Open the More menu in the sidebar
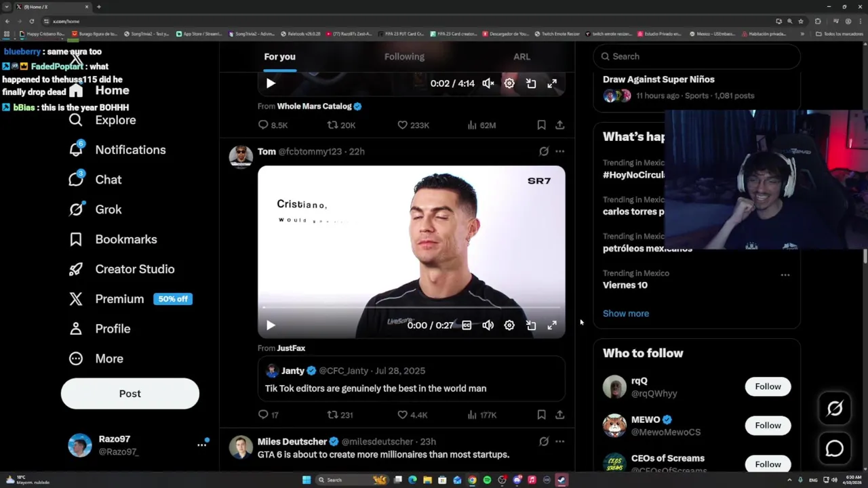868x488 pixels. pyautogui.click(x=96, y=359)
